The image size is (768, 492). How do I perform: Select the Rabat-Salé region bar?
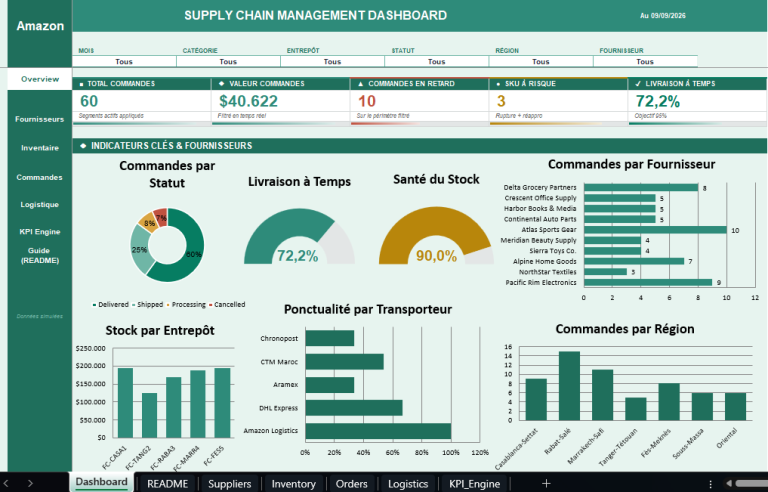[x=569, y=386]
